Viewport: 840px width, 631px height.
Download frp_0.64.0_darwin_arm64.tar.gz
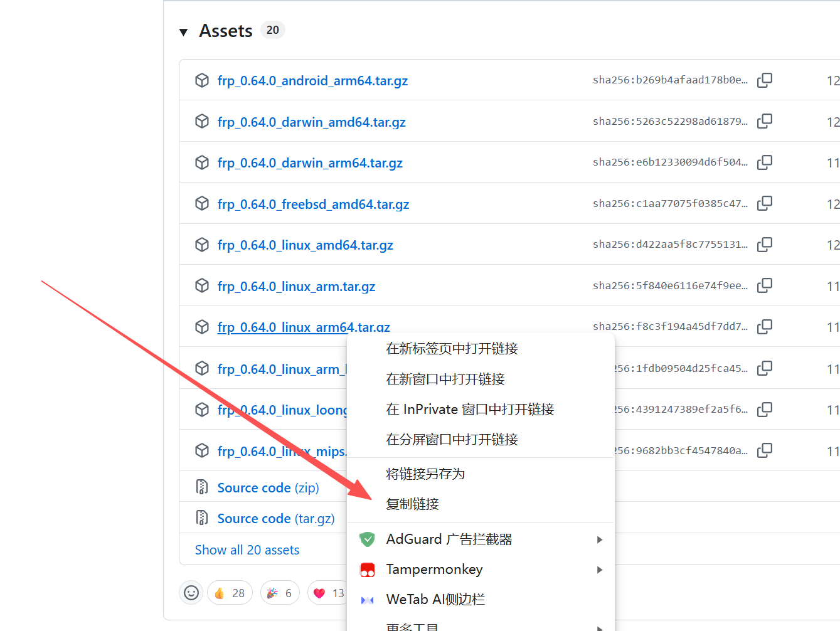(310, 163)
